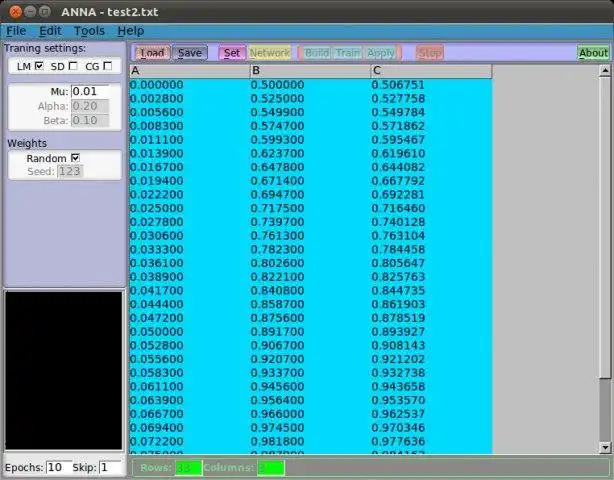
Task: Select cell 0.011100
Action: point(157,140)
